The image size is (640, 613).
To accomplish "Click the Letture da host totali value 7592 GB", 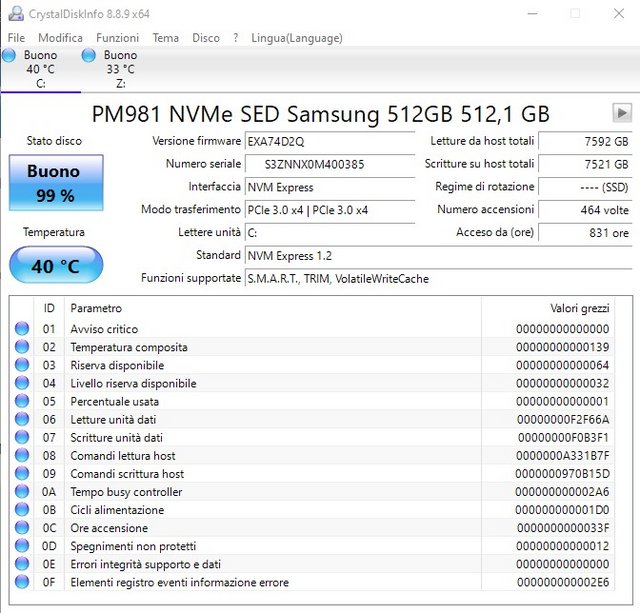I will (x=585, y=141).
